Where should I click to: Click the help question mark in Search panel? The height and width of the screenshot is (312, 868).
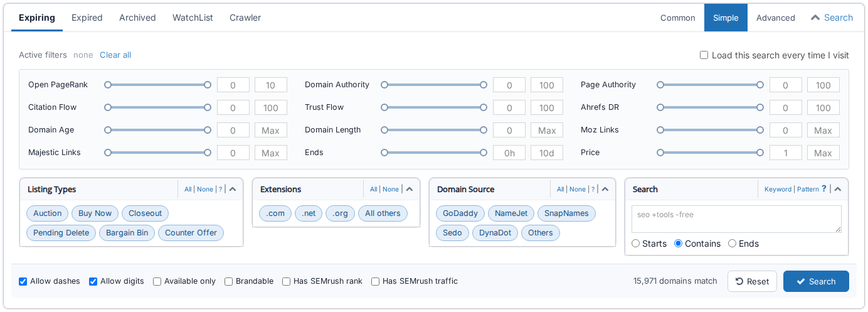(x=824, y=189)
